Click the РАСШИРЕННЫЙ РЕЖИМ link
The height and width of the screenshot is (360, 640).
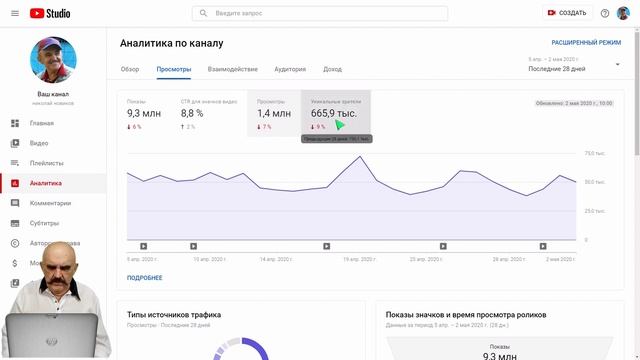pyautogui.click(x=586, y=42)
